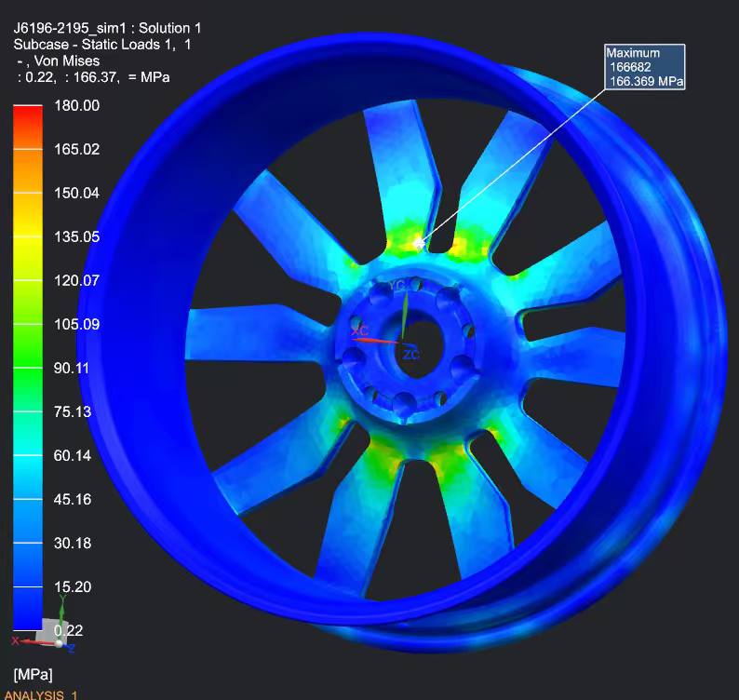The width and height of the screenshot is (739, 700).
Task: Click the 75.13 legend value
Action: 72,411
